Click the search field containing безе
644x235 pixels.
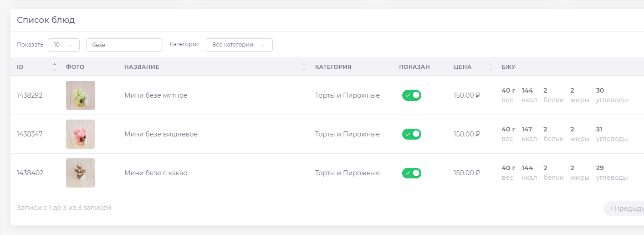click(x=124, y=45)
